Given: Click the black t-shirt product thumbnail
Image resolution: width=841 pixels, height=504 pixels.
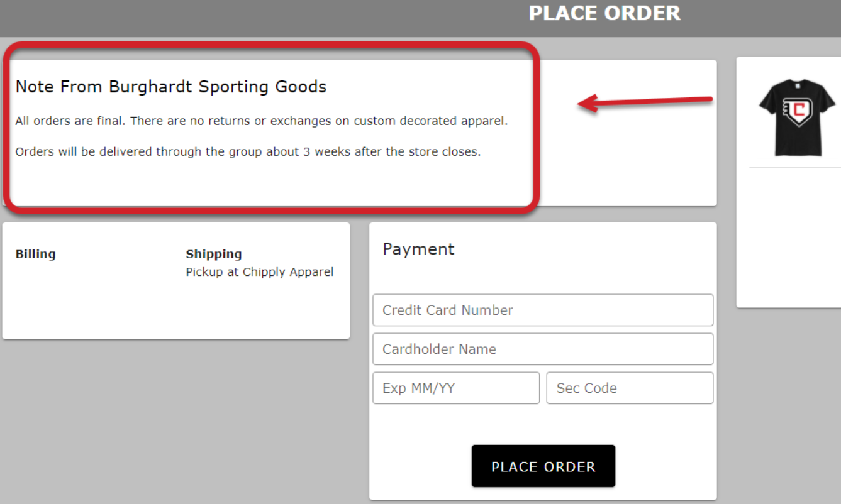Looking at the screenshot, I should coord(797,118).
